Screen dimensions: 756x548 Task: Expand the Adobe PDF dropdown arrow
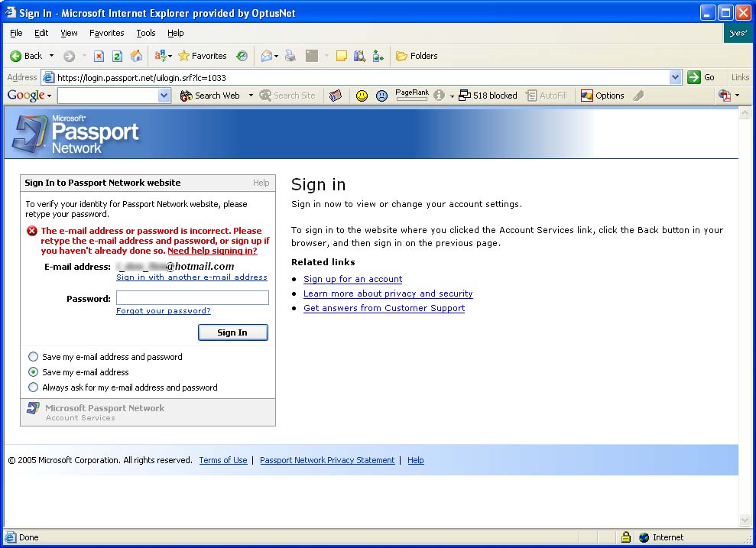click(737, 96)
